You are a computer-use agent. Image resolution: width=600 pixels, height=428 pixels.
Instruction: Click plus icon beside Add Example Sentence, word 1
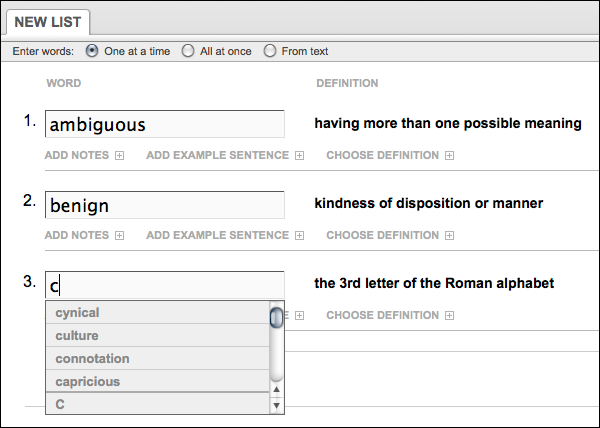pyautogui.click(x=298, y=155)
